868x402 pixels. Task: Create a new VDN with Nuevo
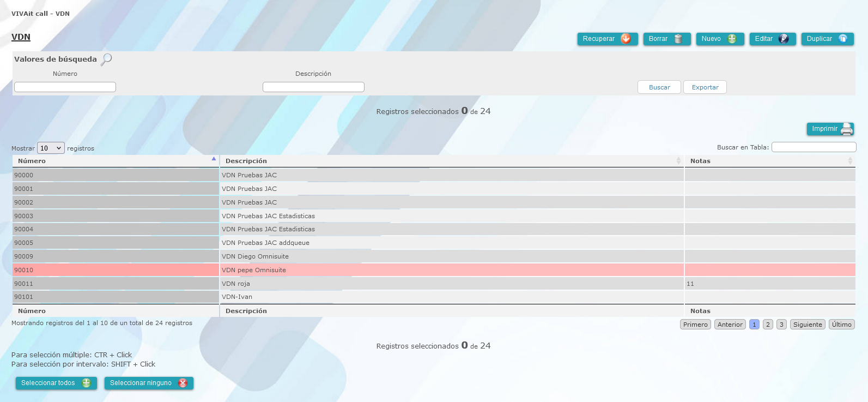pyautogui.click(x=720, y=39)
